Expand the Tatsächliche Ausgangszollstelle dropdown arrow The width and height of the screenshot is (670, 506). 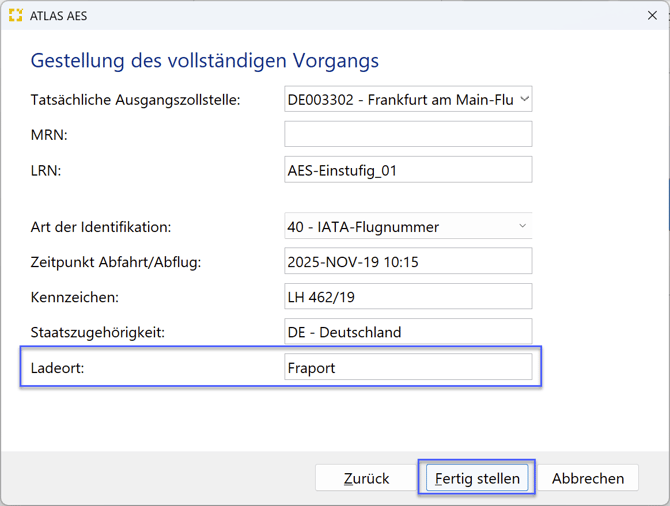pos(524,99)
